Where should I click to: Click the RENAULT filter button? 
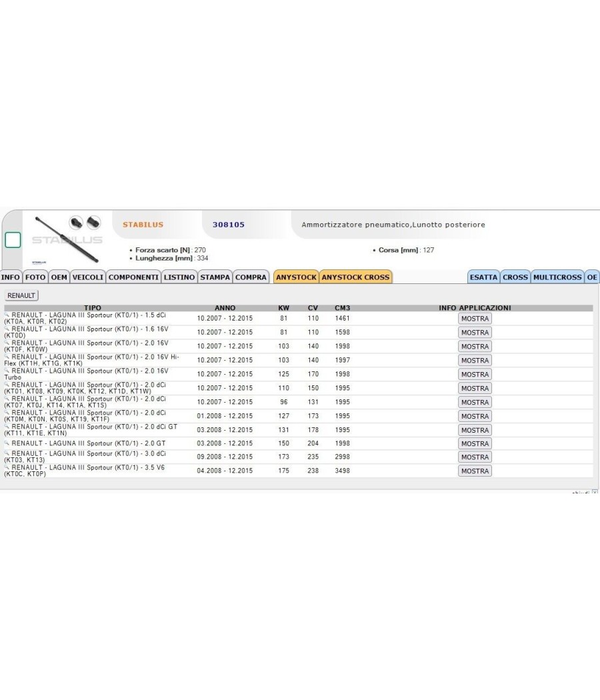(x=21, y=295)
